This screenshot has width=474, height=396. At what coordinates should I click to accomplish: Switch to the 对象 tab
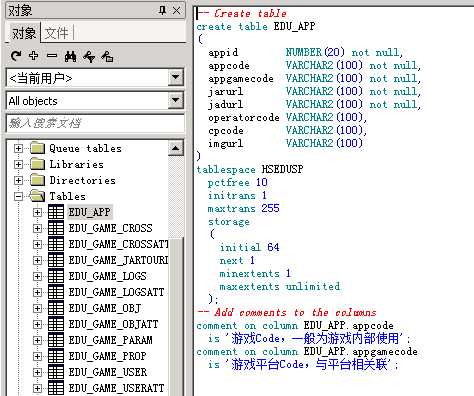(x=24, y=33)
